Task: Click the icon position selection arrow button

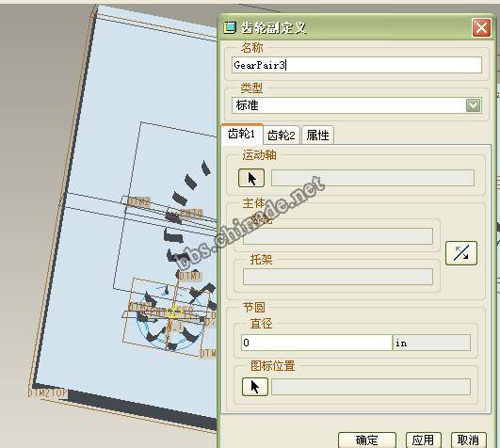Action: click(255, 387)
